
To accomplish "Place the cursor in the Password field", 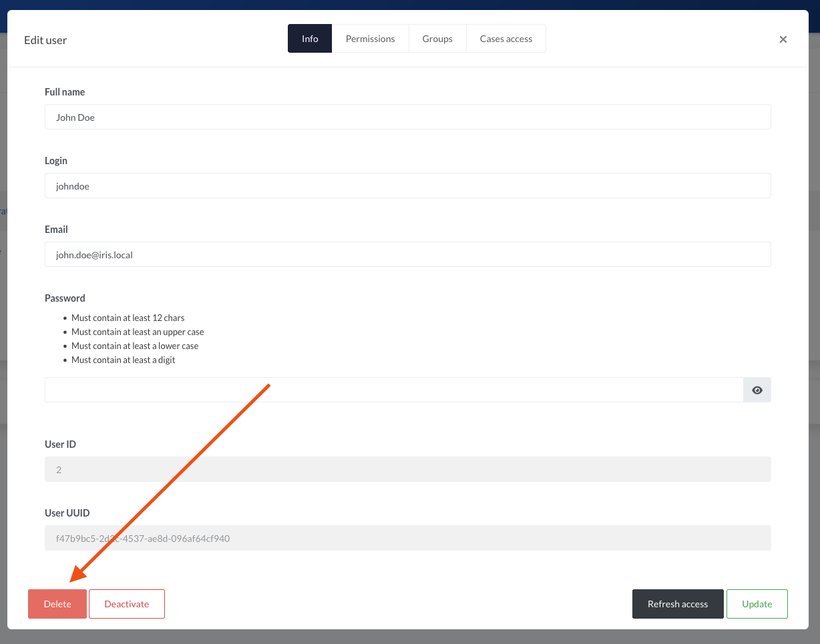I will [394, 390].
